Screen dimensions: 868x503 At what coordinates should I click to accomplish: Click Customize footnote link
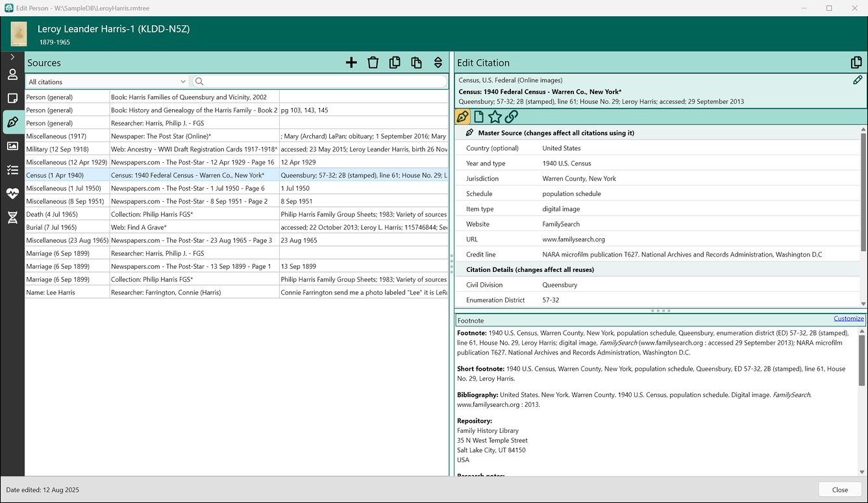point(849,319)
